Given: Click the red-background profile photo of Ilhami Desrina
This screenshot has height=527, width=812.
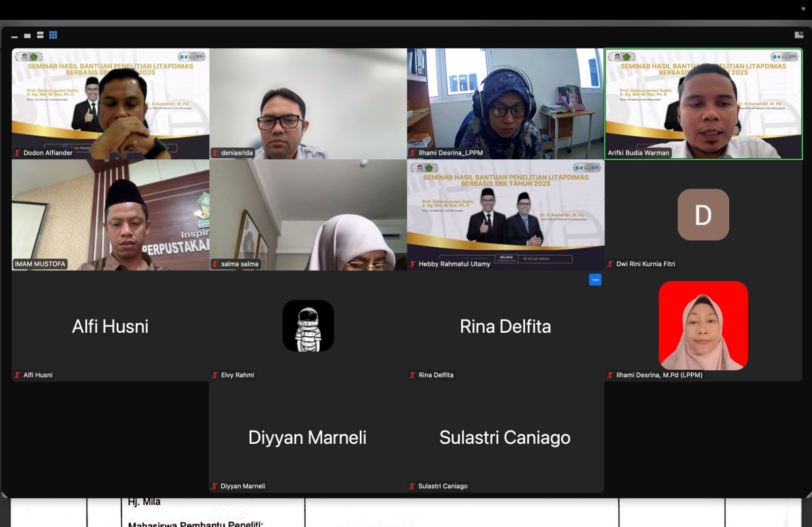Looking at the screenshot, I should 703,326.
